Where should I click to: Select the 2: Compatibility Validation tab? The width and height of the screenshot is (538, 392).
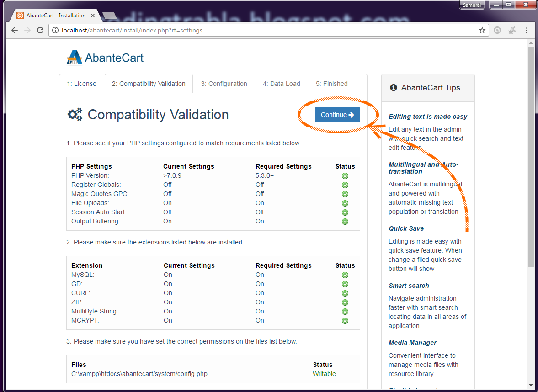[149, 84]
